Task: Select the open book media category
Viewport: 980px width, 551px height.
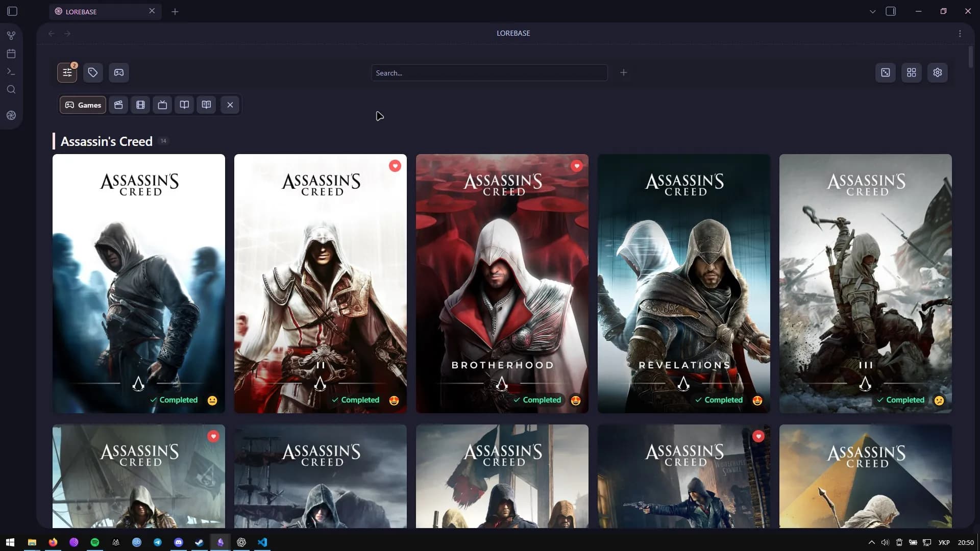Action: tap(206, 105)
